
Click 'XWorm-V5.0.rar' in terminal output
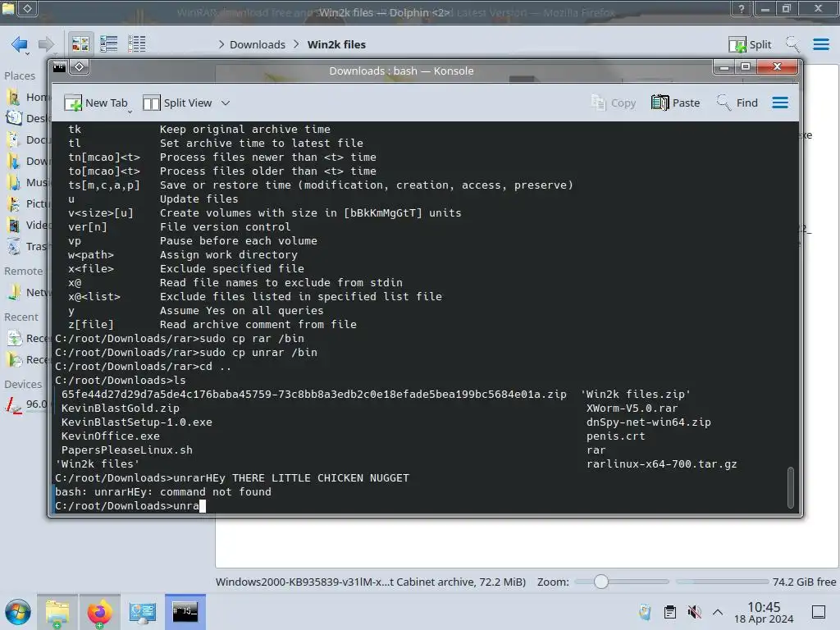632,409
